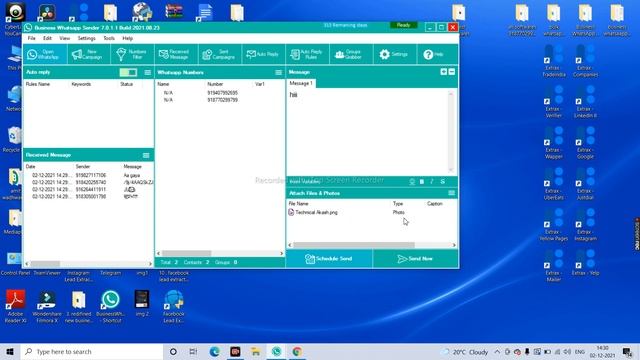
Task: Open File Explorer from the taskbar
Action: click(256, 352)
